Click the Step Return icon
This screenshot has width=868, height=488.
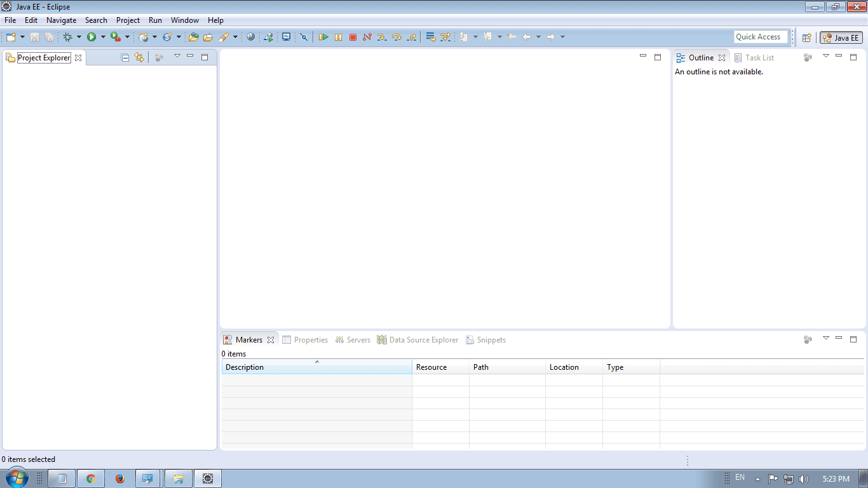(412, 37)
